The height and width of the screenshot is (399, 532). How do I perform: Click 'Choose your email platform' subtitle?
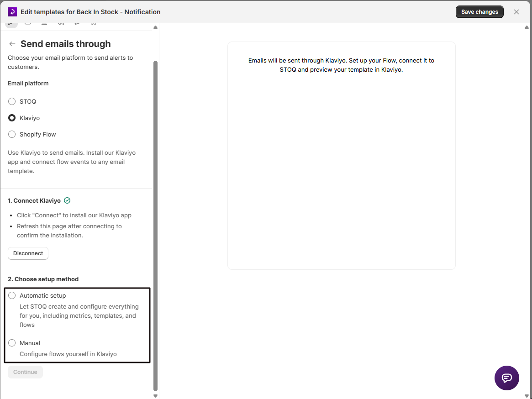(x=70, y=63)
